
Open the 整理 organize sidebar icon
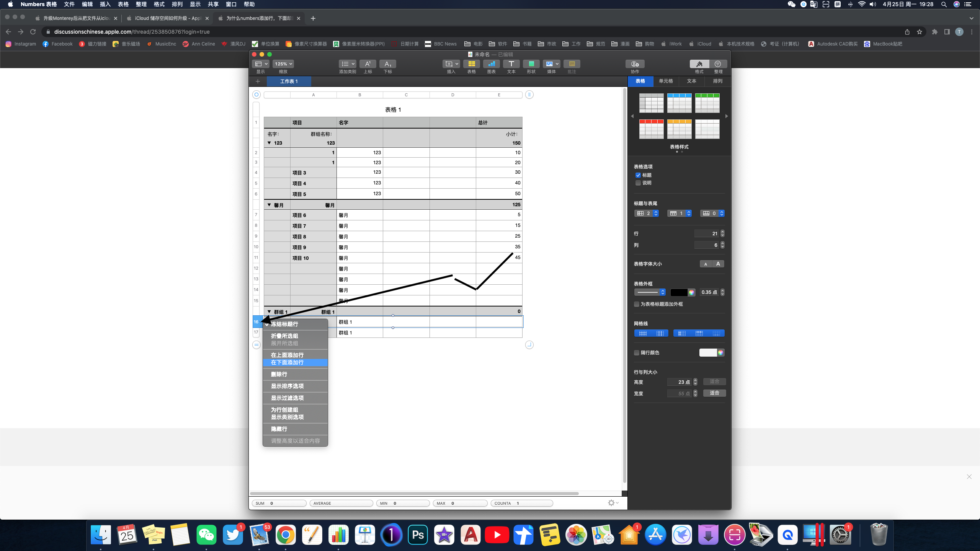[x=718, y=64]
